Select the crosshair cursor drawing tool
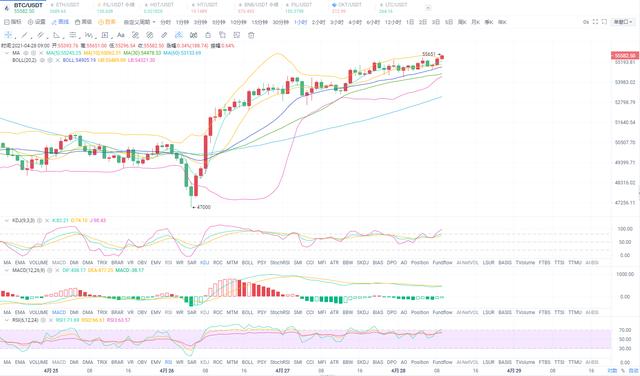640x376 pixels. (8, 35)
